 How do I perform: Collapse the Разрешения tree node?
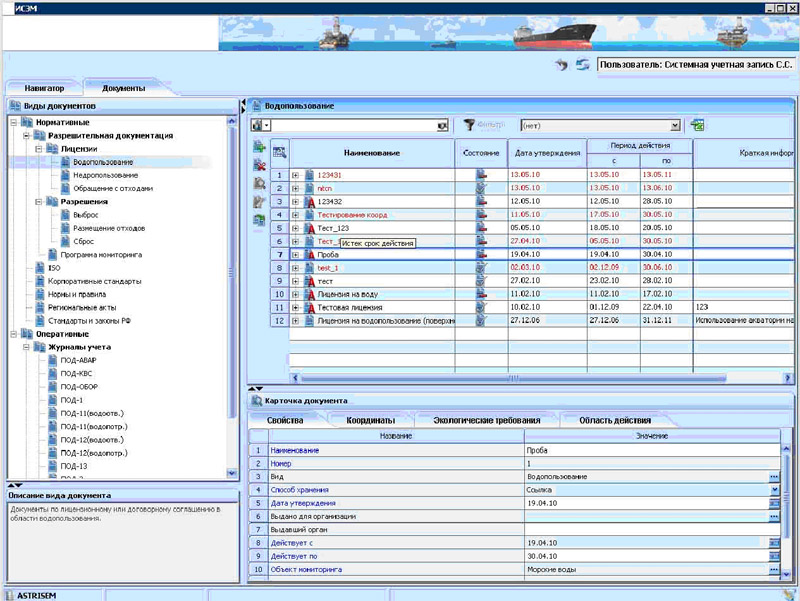[39, 202]
